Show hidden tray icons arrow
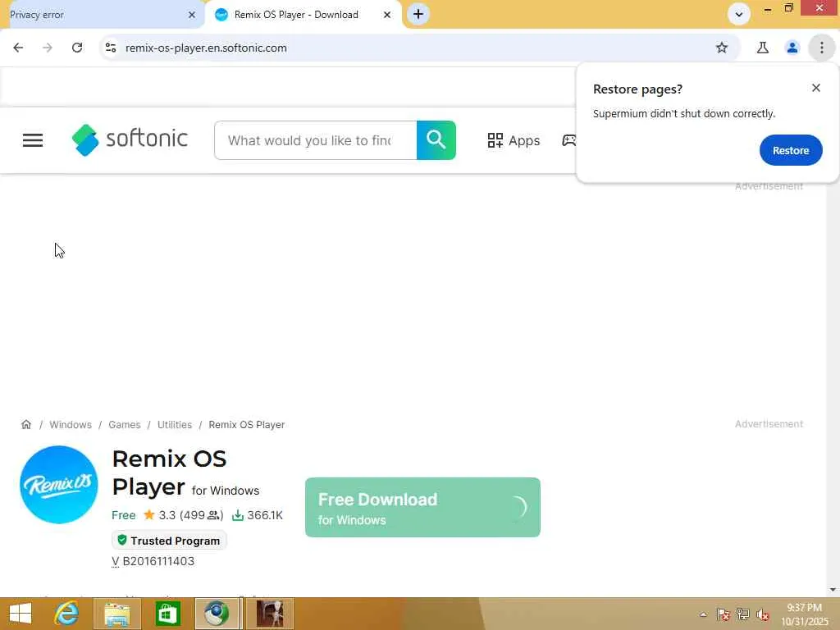Image resolution: width=840 pixels, height=630 pixels. pos(703,614)
